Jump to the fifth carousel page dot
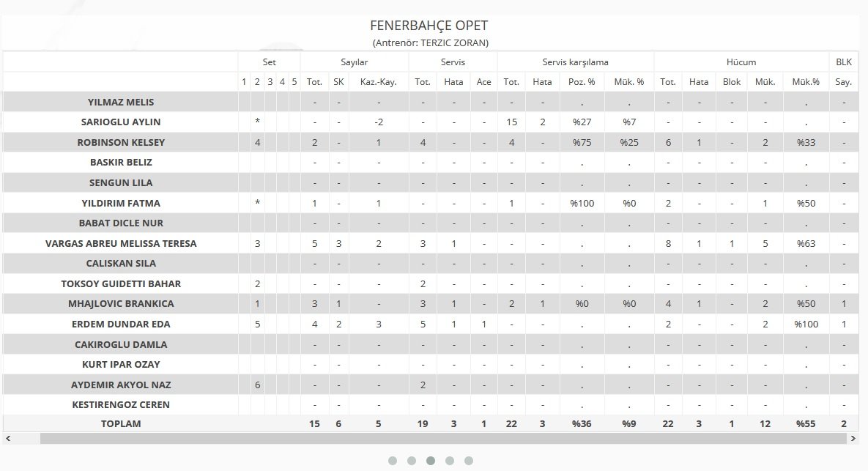Viewport: 868px width, 471px height. tap(469, 461)
